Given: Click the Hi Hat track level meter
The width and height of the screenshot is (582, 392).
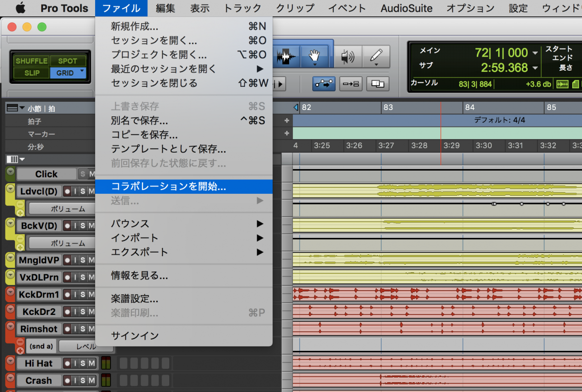Looking at the screenshot, I should point(106,363).
